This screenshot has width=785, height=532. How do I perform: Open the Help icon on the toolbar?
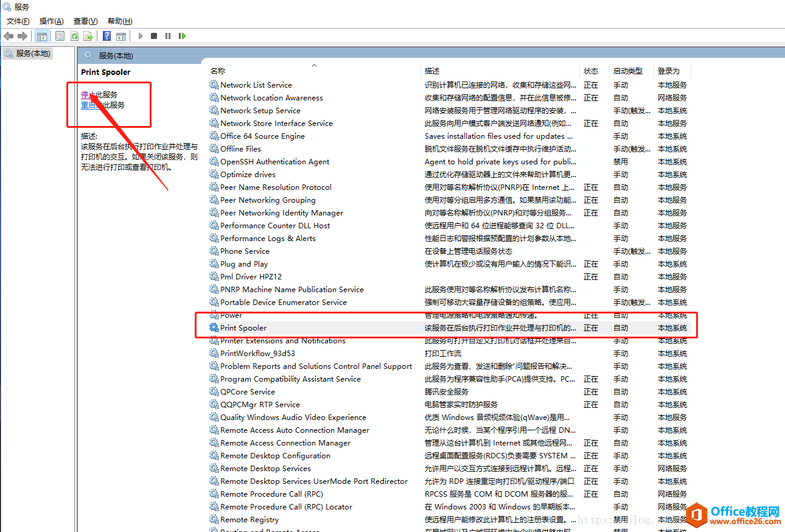pyautogui.click(x=105, y=36)
